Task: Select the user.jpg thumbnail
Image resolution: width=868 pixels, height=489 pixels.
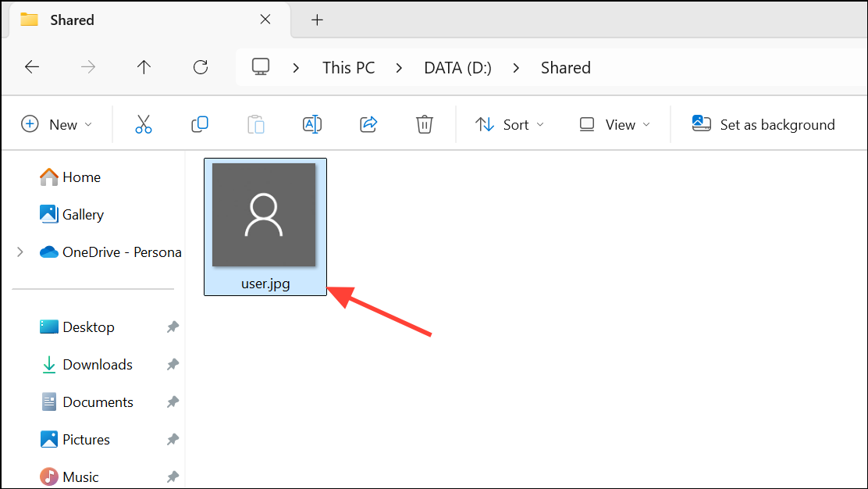Action: pyautogui.click(x=264, y=215)
